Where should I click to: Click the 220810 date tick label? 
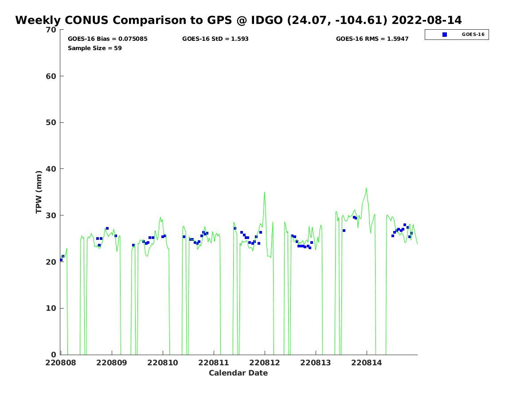click(163, 363)
